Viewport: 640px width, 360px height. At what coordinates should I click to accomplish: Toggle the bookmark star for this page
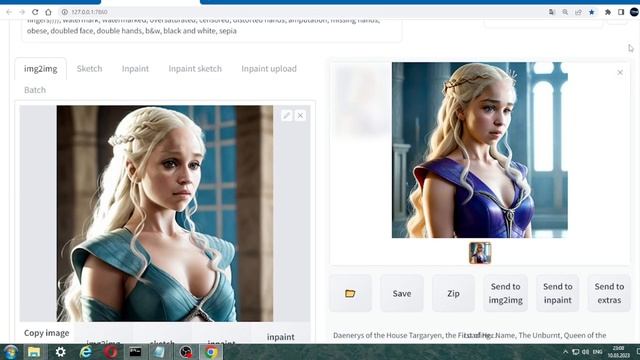[591, 12]
